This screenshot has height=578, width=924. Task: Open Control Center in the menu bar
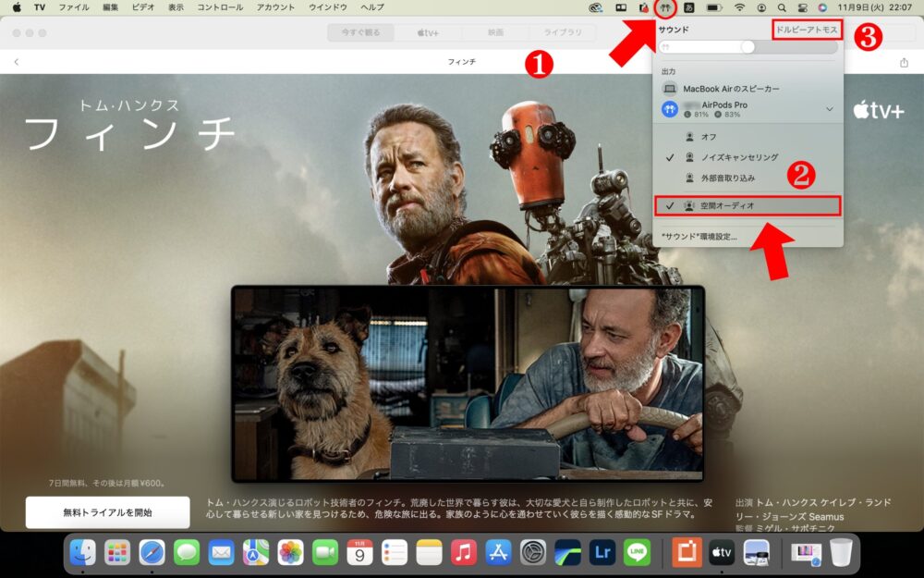[x=801, y=7]
